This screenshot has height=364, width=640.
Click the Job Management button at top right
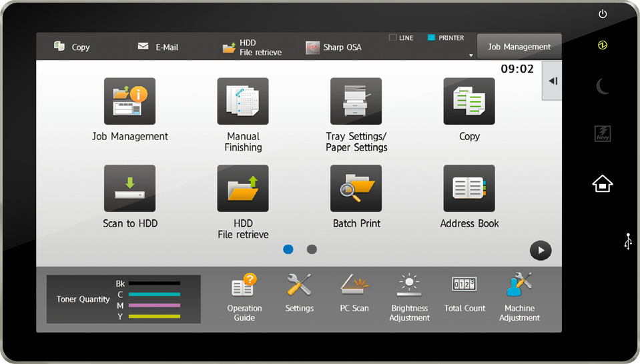click(x=519, y=47)
